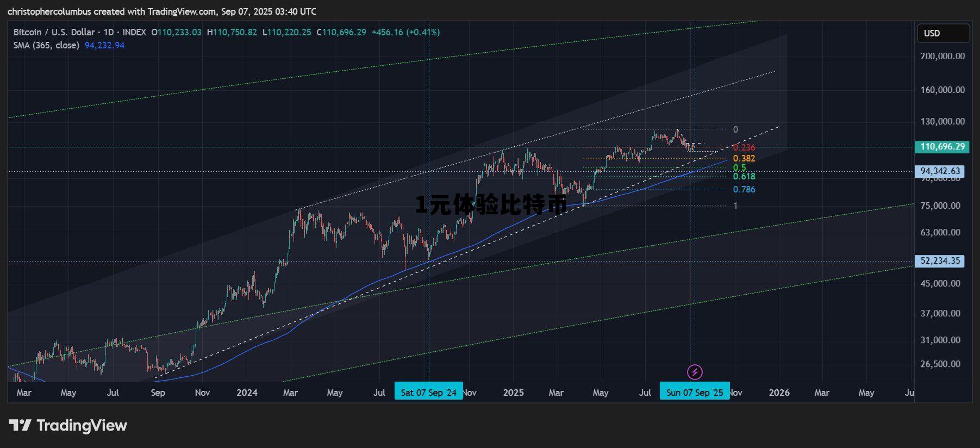This screenshot has width=980, height=448.
Task: Click the orange 0.382 Fibonacci level label
Action: tap(744, 159)
